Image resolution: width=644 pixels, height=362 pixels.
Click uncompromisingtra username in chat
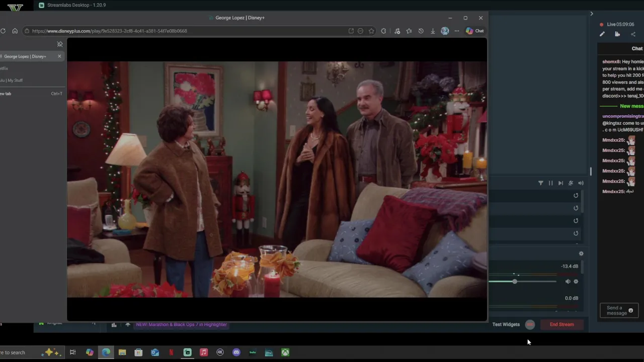[x=623, y=116]
